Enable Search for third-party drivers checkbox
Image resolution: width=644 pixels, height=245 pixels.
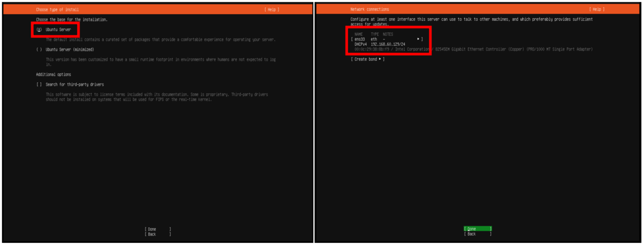[40, 84]
